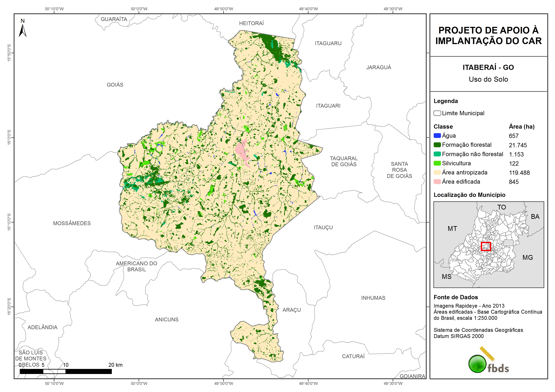Screen dimensions: 555x392
Task: Click the MOSSÂMEDES municipality label
Action: (72, 223)
